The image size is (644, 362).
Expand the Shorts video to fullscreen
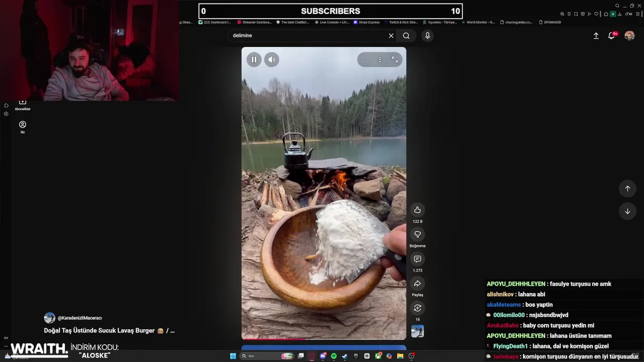[395, 60]
